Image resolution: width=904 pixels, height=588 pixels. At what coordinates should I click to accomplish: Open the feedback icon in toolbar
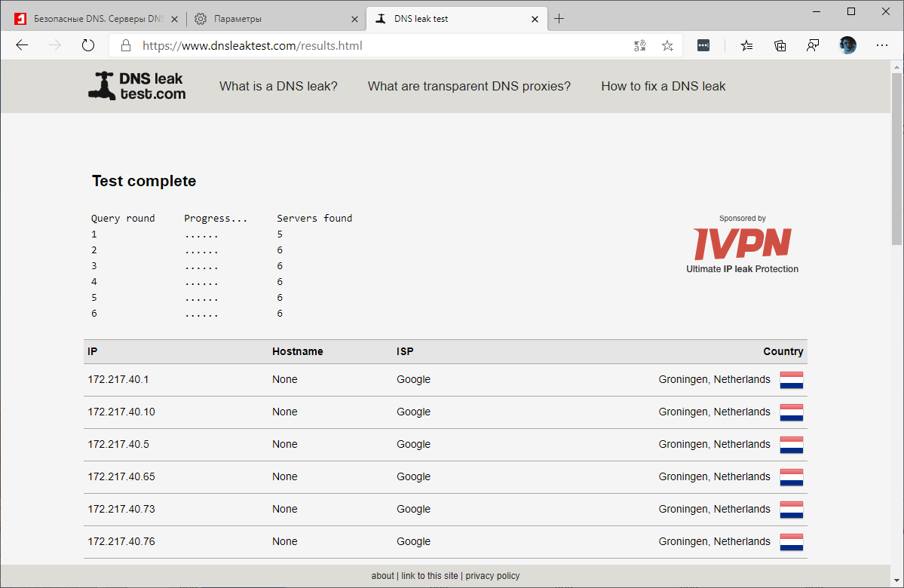813,45
